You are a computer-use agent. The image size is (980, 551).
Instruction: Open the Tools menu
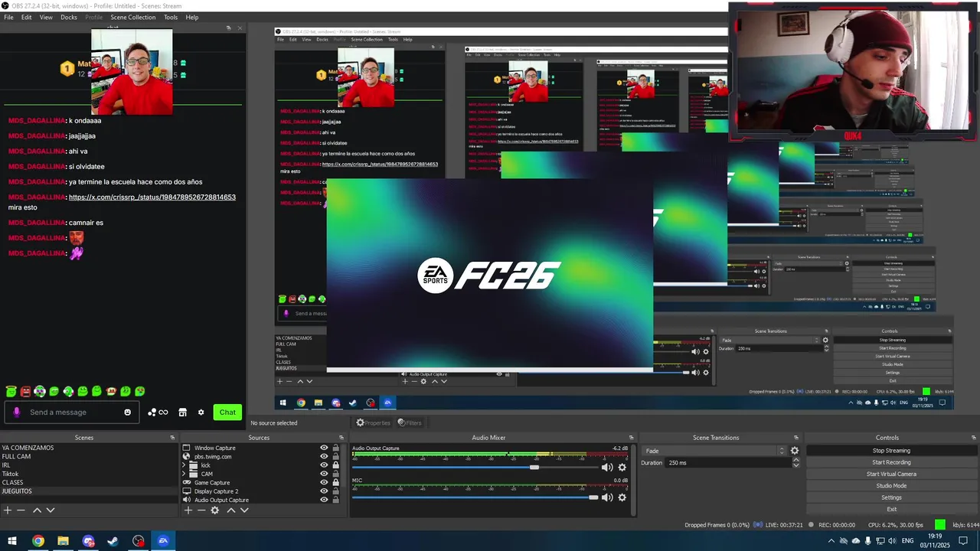pos(171,17)
